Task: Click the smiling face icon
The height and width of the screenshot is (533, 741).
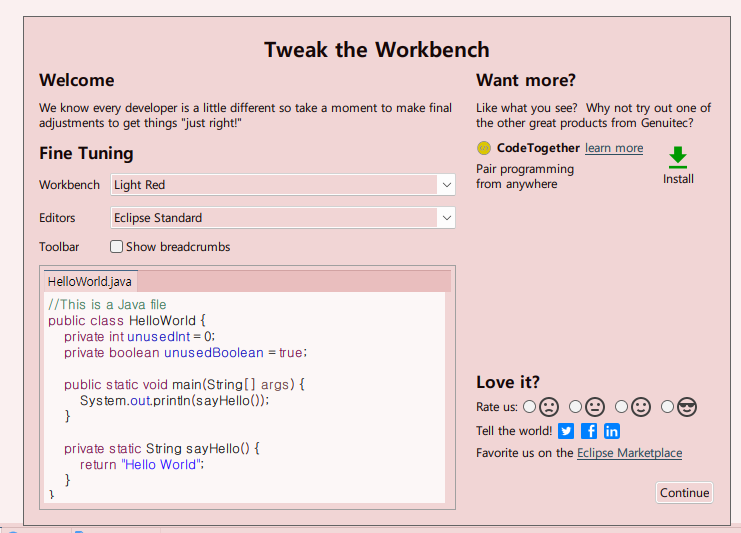Action: [x=641, y=407]
